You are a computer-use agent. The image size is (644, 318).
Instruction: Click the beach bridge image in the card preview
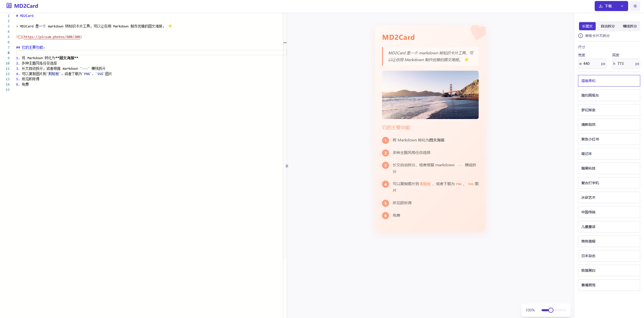click(430, 95)
